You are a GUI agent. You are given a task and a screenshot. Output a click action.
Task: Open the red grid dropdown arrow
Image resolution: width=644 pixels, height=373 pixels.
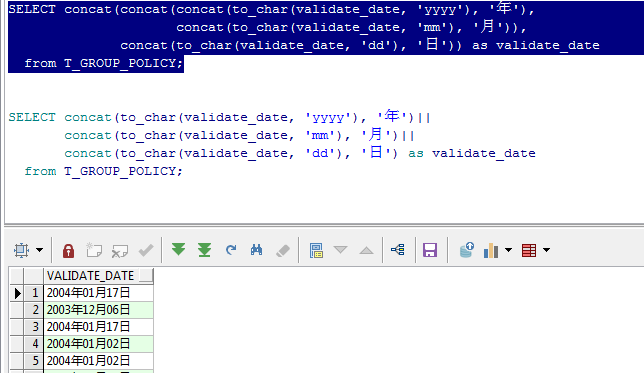point(546,250)
